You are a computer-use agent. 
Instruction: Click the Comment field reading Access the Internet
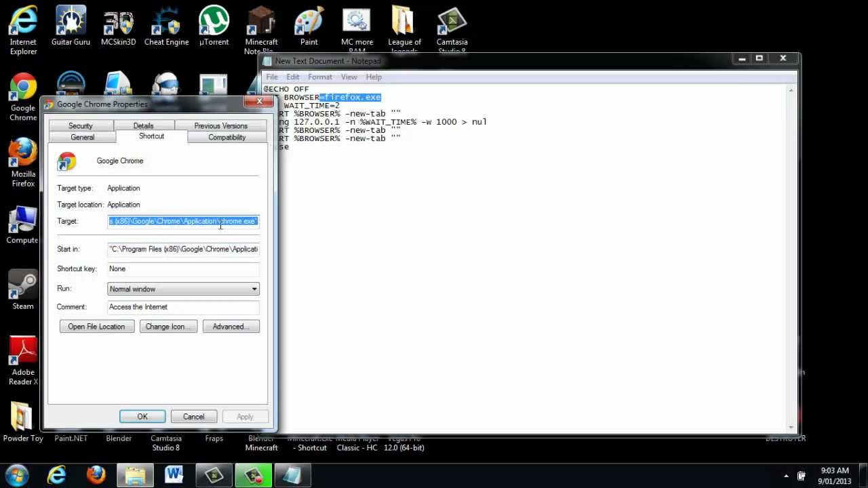183,307
